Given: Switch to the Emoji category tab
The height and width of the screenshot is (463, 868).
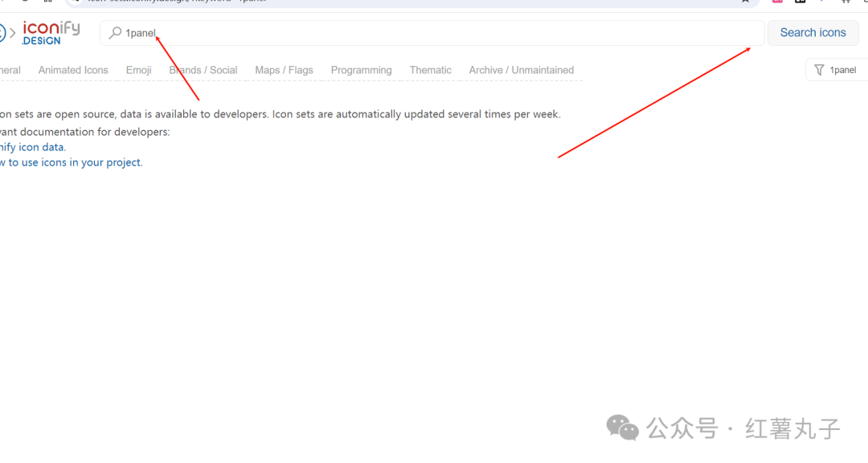Looking at the screenshot, I should [138, 71].
